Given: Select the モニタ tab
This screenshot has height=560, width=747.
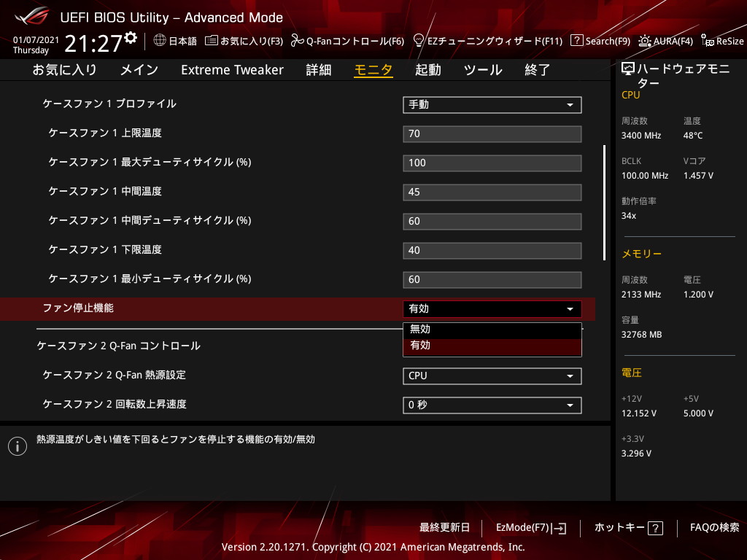Looking at the screenshot, I should pos(373,70).
